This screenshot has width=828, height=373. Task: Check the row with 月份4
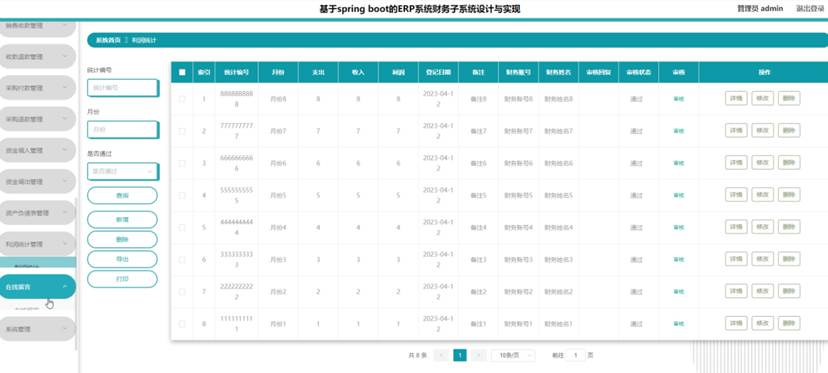[x=182, y=228]
